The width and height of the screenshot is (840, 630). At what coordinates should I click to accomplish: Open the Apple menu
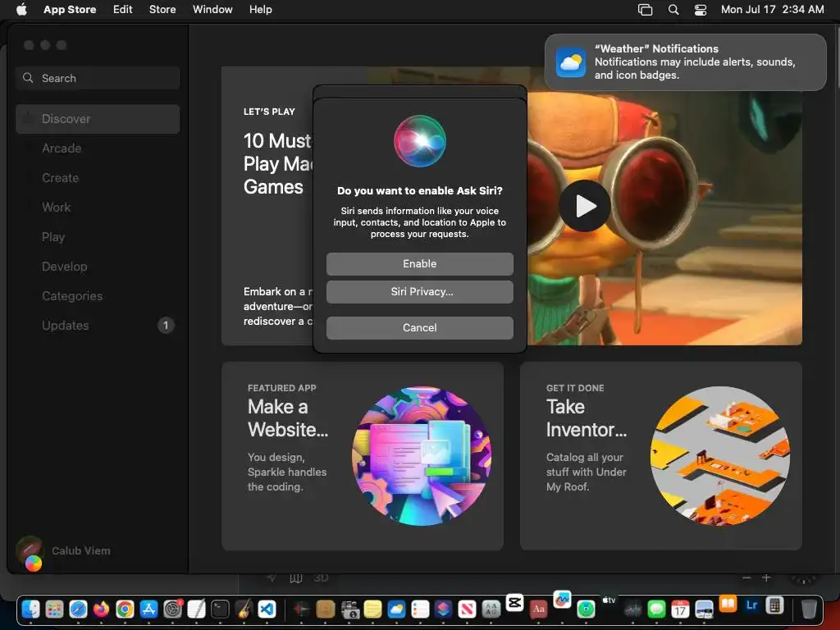pyautogui.click(x=21, y=10)
